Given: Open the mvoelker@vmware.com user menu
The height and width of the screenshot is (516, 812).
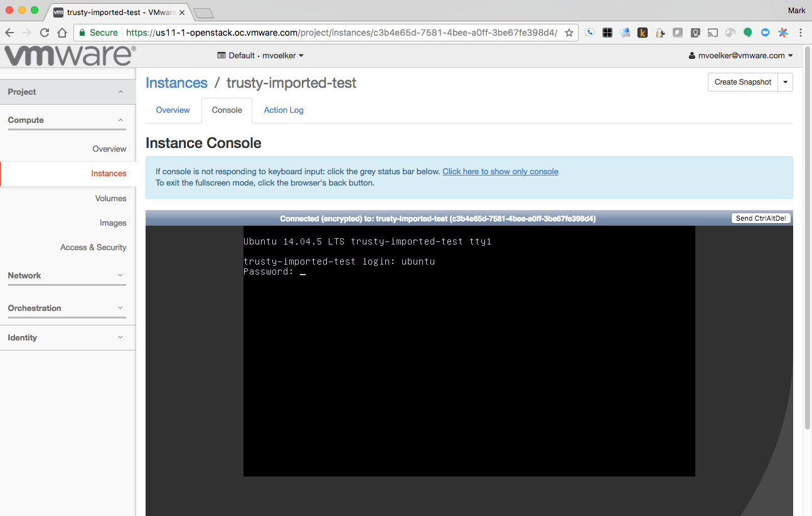Looking at the screenshot, I should 741,55.
